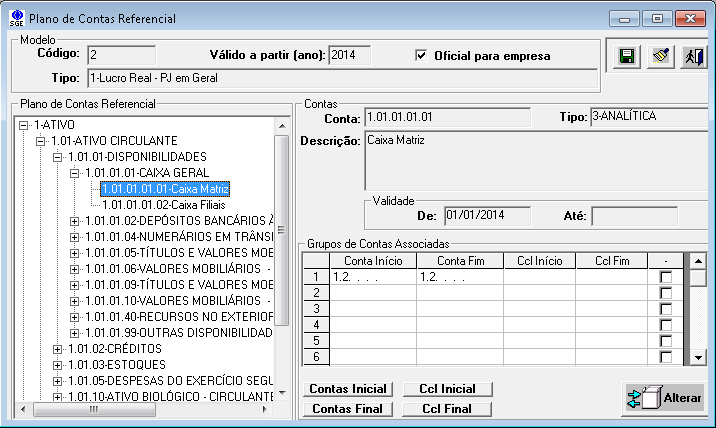
Task: Select 1.01.01.01.02-Caixa Filiais in the tree
Action: [150, 204]
